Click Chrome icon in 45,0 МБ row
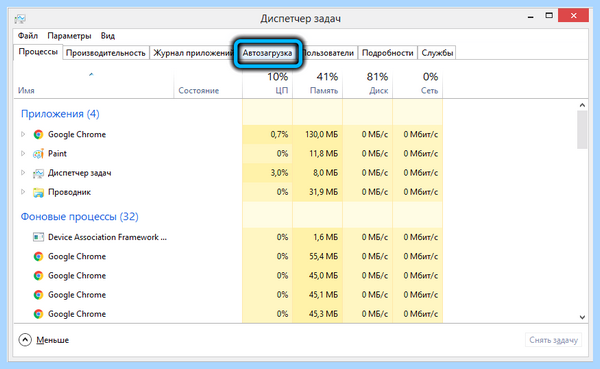This screenshot has width=600, height=369. 38,276
